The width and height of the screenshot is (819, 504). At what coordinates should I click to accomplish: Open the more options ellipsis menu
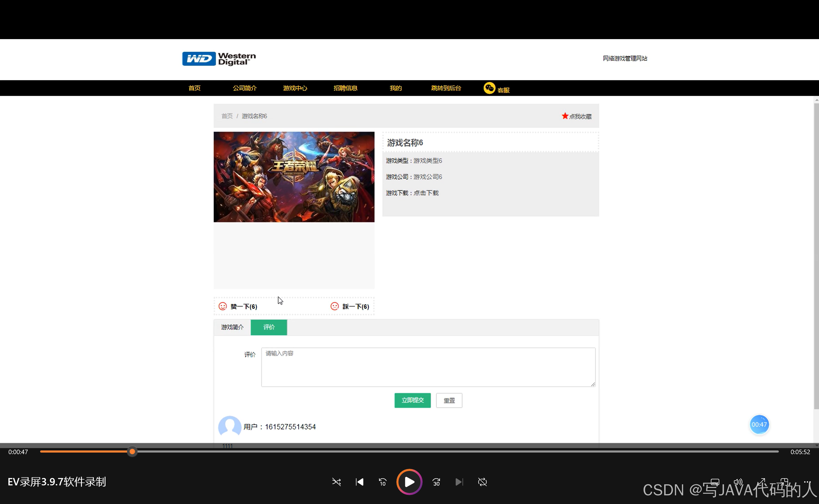807,482
